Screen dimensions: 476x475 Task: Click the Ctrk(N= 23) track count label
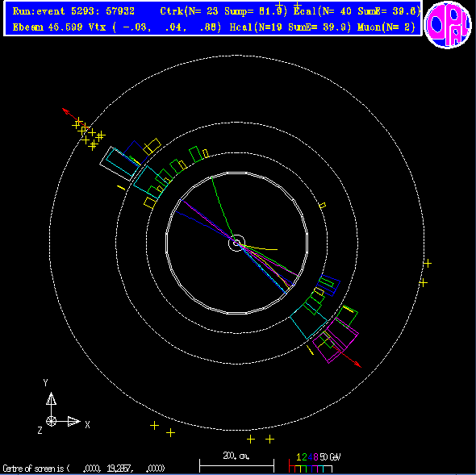coord(189,11)
